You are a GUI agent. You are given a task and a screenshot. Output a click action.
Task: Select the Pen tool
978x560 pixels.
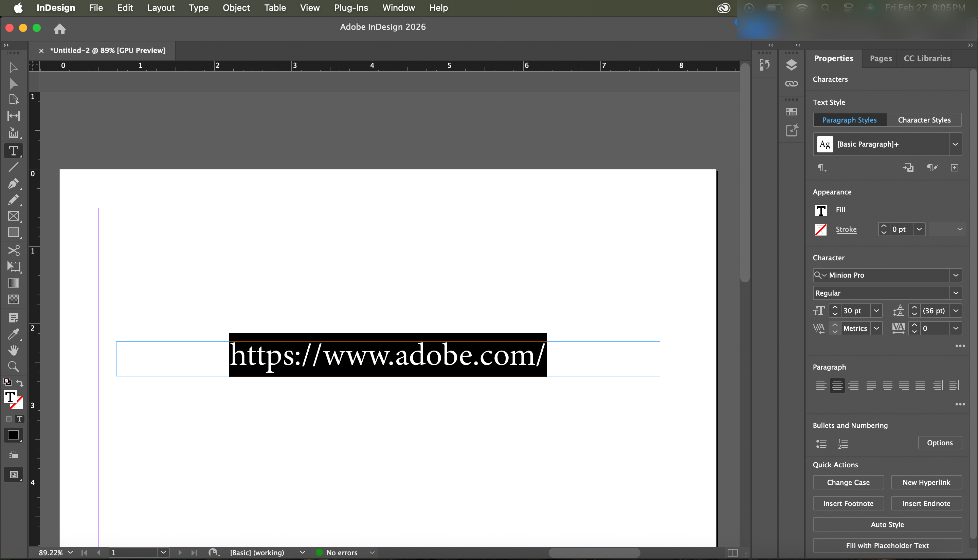[x=14, y=184]
